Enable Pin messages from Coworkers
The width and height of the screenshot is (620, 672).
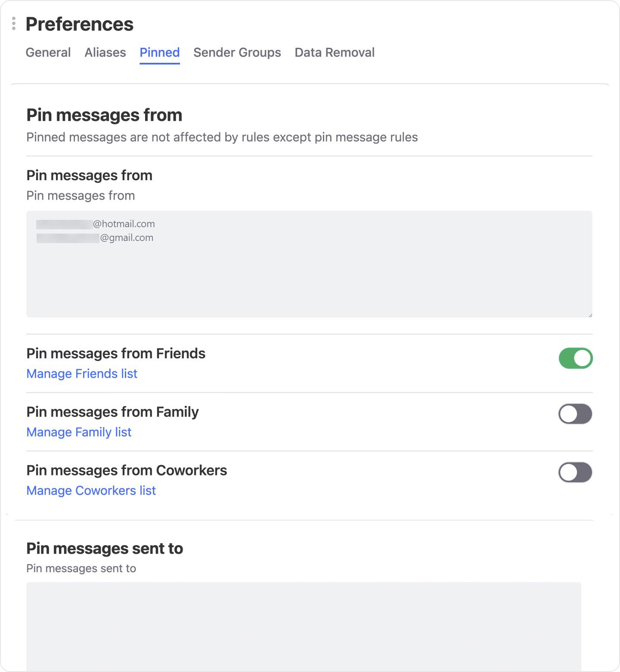(x=575, y=472)
